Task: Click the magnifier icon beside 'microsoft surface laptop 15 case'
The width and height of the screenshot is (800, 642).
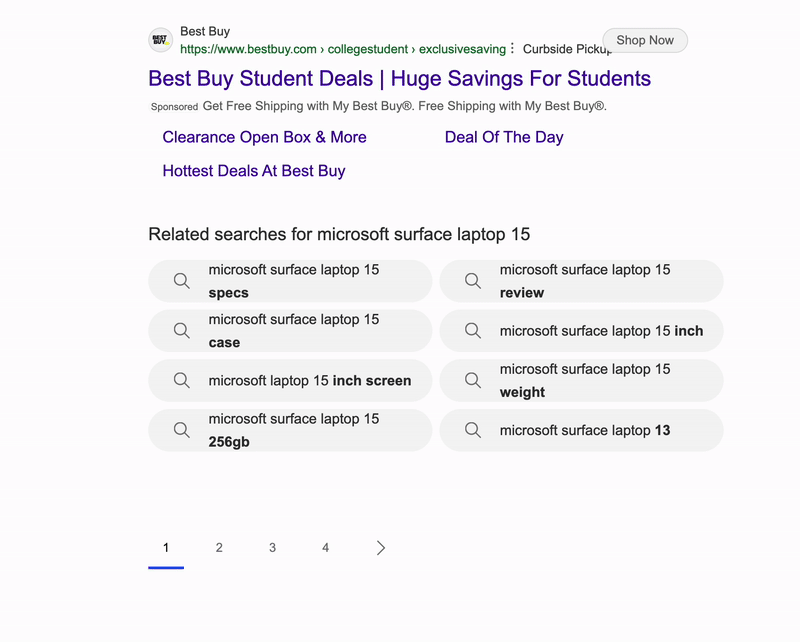Action: point(181,331)
